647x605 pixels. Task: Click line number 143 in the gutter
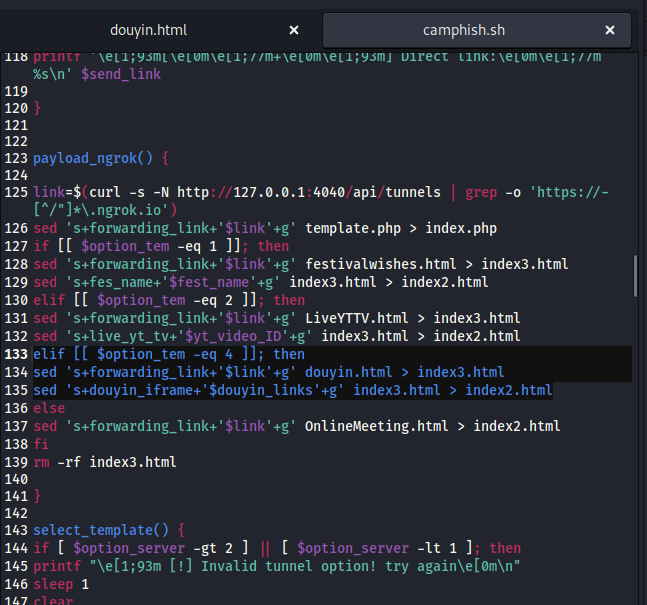click(14, 529)
